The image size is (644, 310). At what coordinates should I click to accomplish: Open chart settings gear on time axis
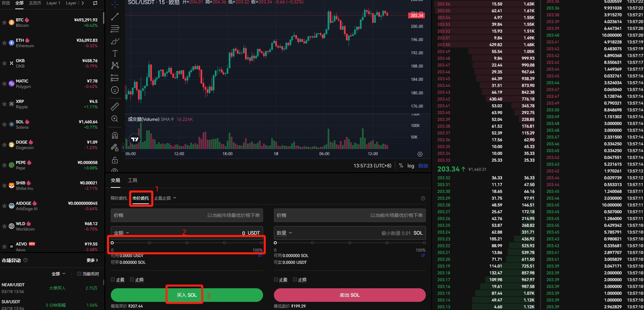(420, 154)
